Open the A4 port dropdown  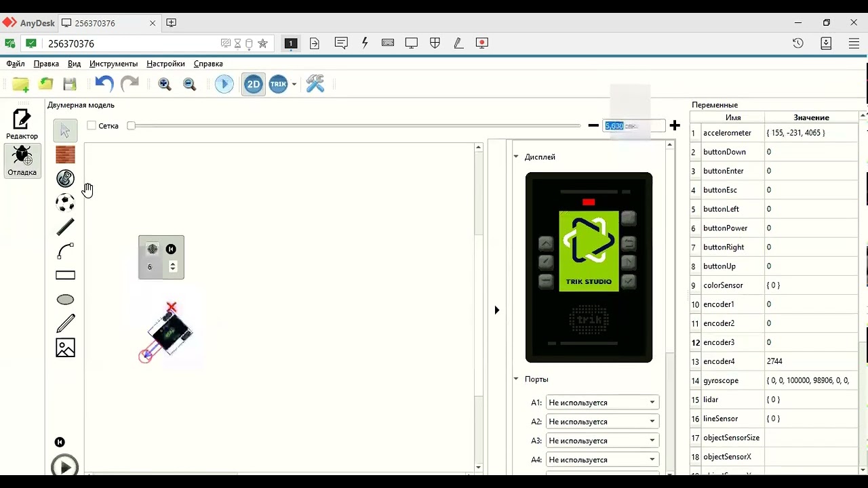[602, 460]
